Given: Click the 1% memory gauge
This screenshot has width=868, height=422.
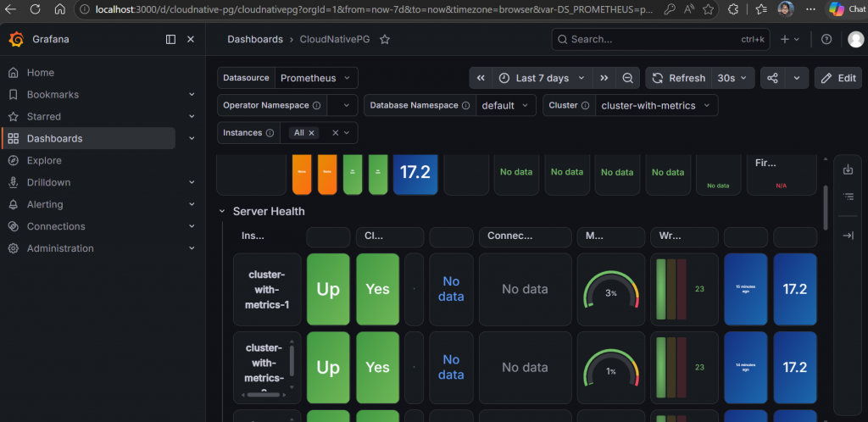Looking at the screenshot, I should [x=611, y=367].
